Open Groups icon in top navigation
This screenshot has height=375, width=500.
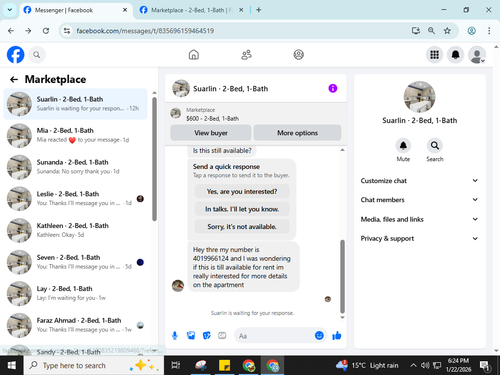click(298, 55)
